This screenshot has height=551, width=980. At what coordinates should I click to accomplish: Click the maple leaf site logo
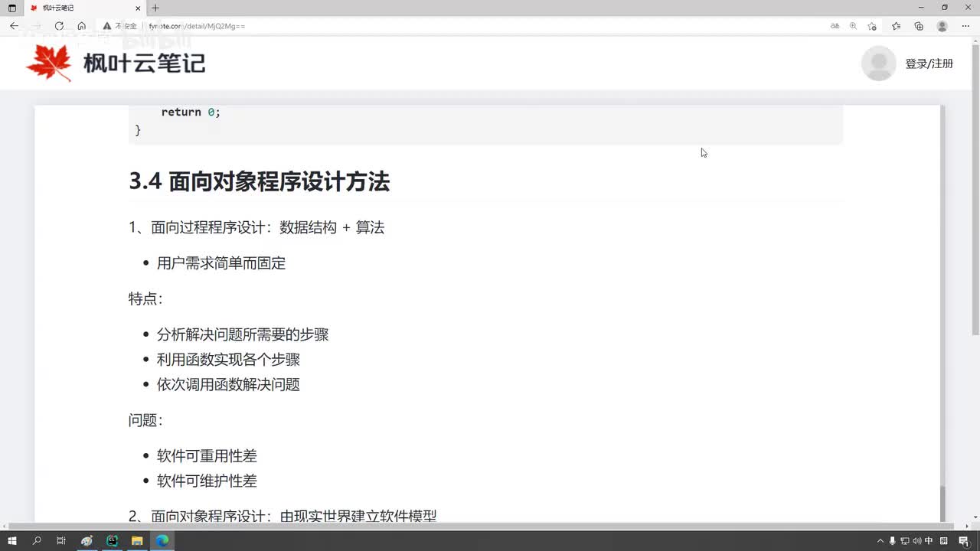tap(49, 63)
